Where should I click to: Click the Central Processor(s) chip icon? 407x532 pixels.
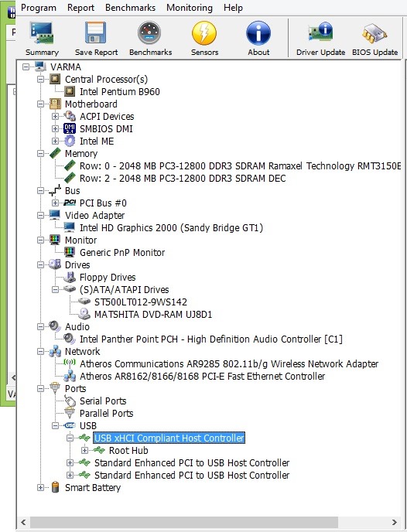point(55,79)
